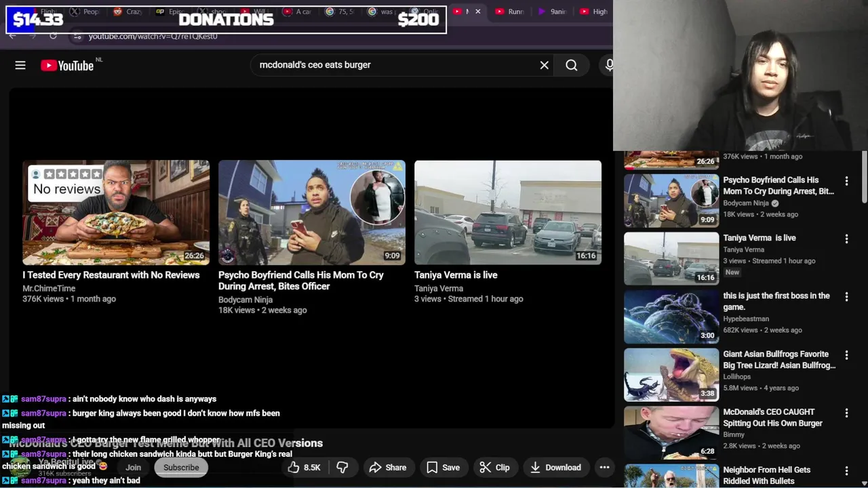Image resolution: width=868 pixels, height=488 pixels.
Task: Switch to the '9anin' tab
Action: [552, 12]
